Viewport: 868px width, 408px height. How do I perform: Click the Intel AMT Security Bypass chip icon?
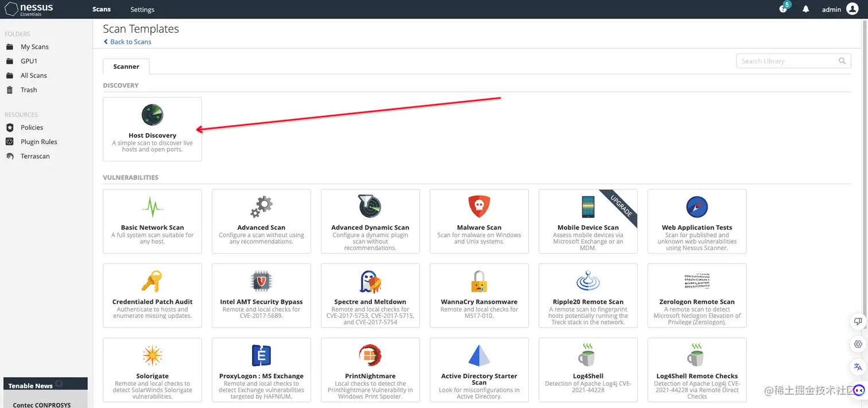click(261, 281)
